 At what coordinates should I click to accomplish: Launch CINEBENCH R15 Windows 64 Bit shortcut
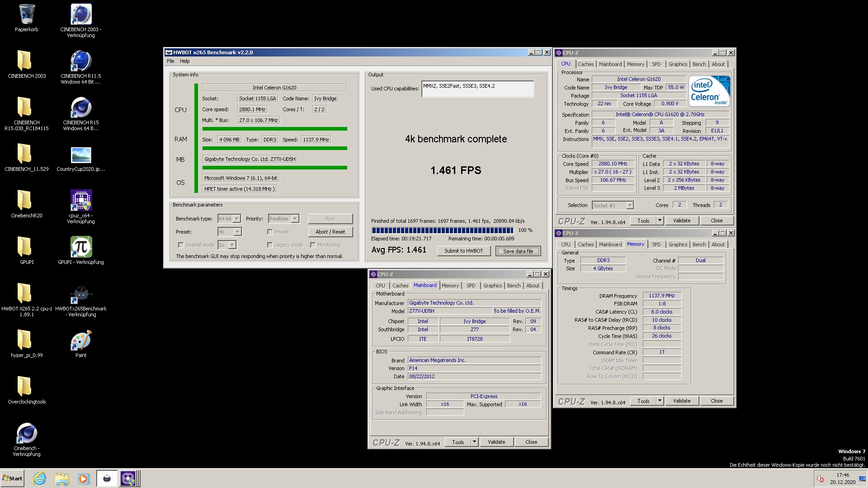coord(81,113)
